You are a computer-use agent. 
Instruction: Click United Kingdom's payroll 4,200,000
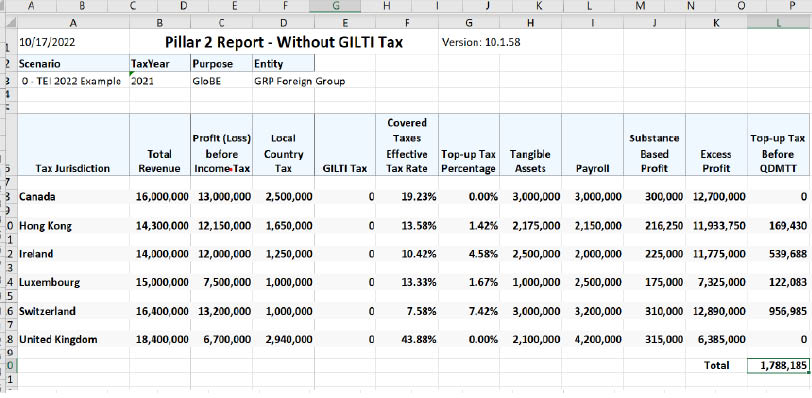click(x=592, y=340)
